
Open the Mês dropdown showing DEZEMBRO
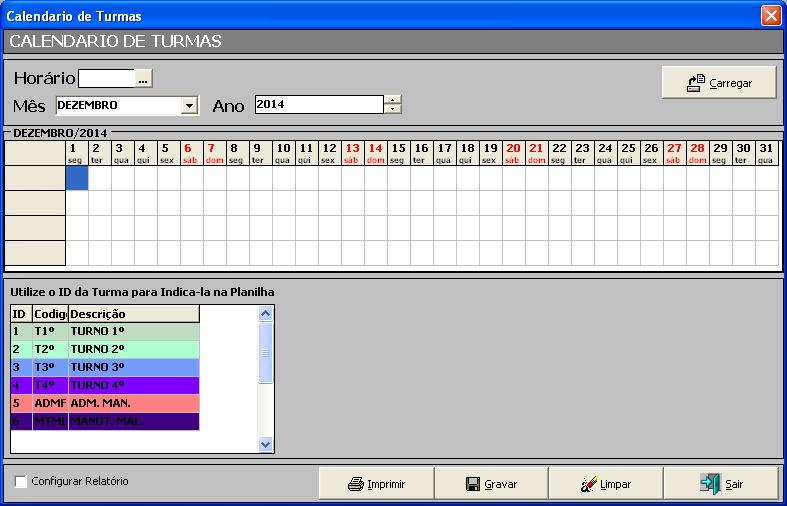[189, 105]
